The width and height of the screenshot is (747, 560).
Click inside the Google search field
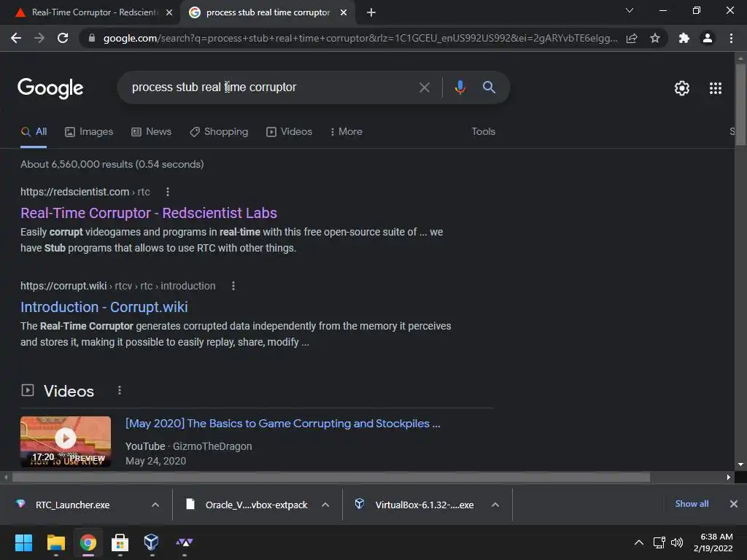271,87
